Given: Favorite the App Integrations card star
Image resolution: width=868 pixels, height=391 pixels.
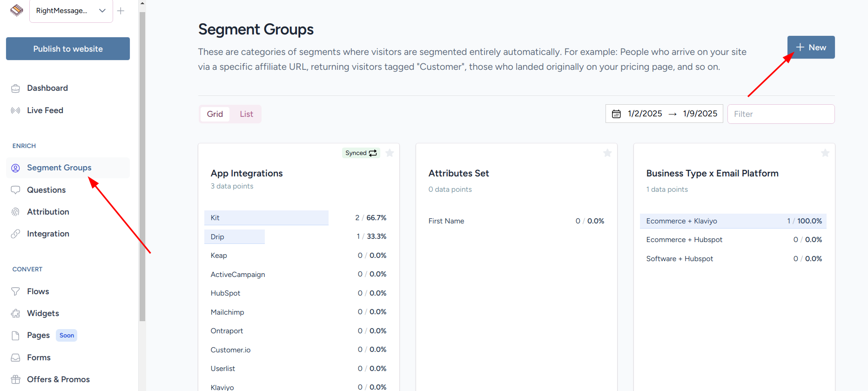Looking at the screenshot, I should pyautogui.click(x=390, y=153).
